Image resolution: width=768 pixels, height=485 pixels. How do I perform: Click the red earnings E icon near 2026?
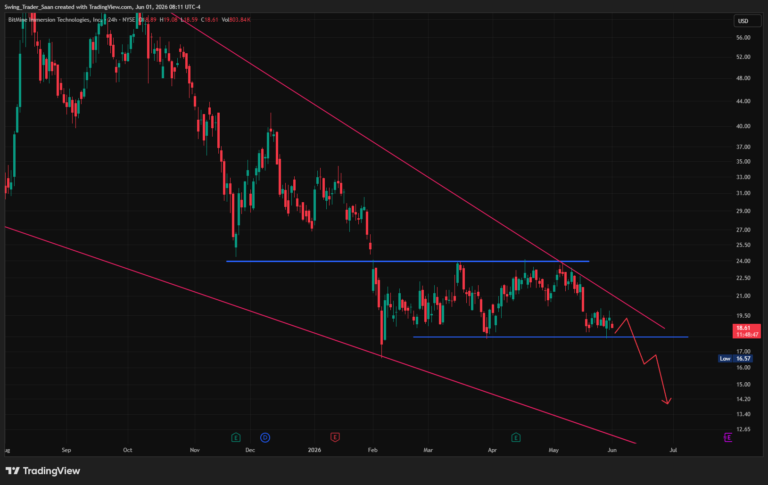[x=335, y=437]
